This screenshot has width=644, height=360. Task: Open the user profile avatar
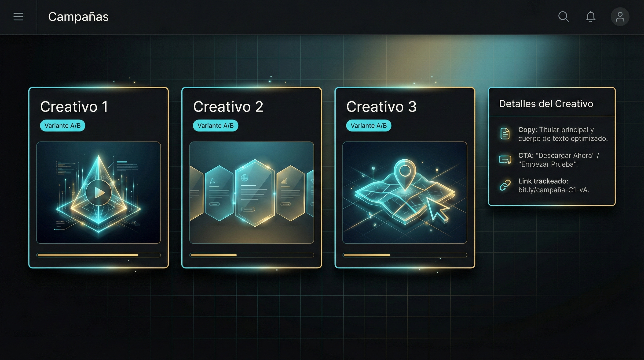click(x=620, y=17)
